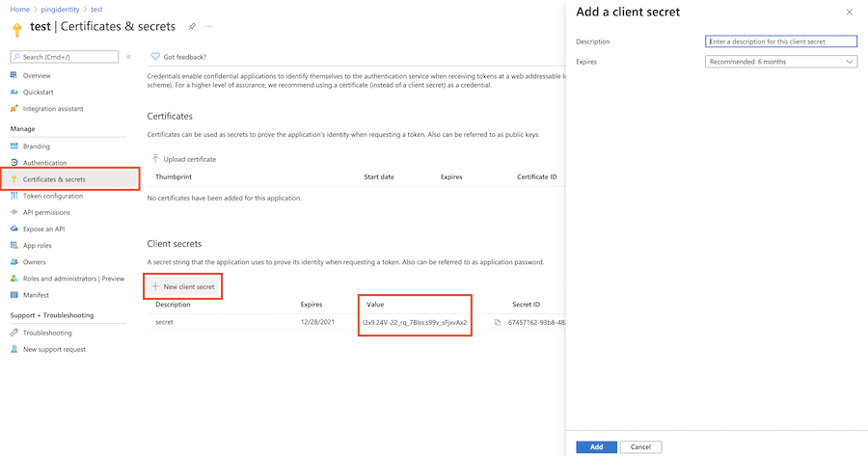Open Quickstart from the sidebar
The width and height of the screenshot is (868, 456).
tap(40, 92)
